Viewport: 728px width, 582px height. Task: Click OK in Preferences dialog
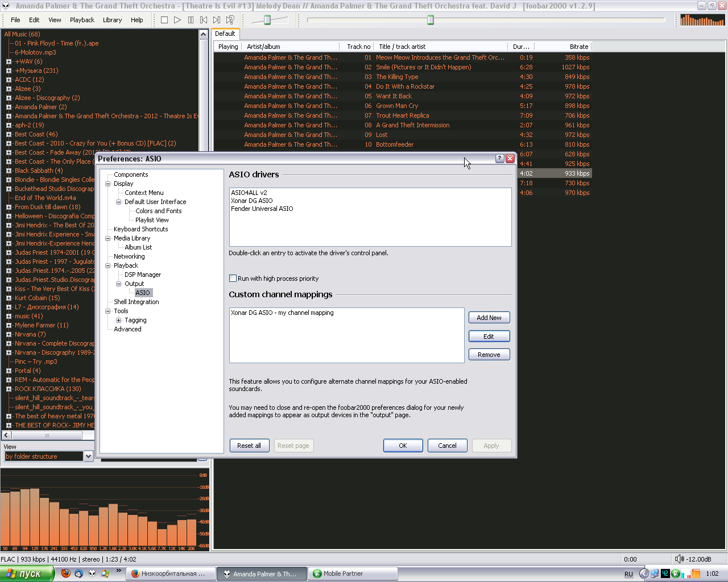click(x=403, y=446)
